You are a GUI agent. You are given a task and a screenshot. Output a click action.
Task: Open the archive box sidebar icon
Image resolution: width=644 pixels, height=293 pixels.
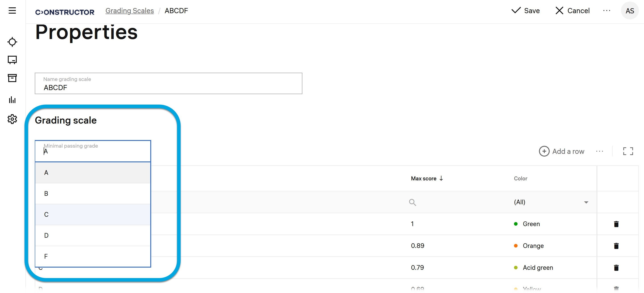click(x=12, y=78)
